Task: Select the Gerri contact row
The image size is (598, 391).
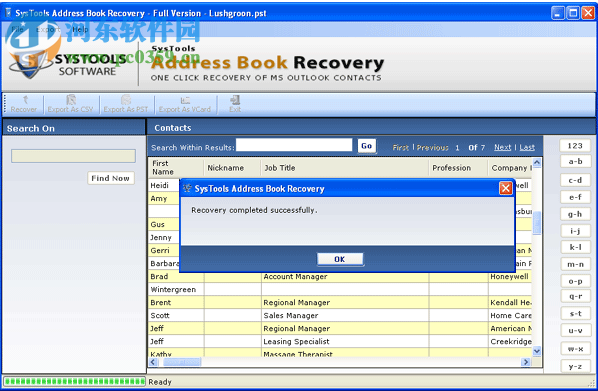Action: point(164,250)
